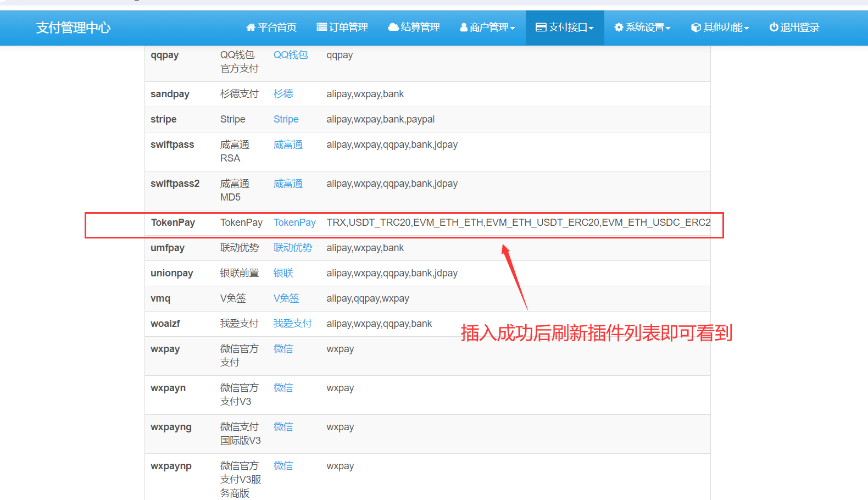The height and width of the screenshot is (500, 868).
Task: Expand the 商户管理 dropdown caret
Action: (x=513, y=29)
